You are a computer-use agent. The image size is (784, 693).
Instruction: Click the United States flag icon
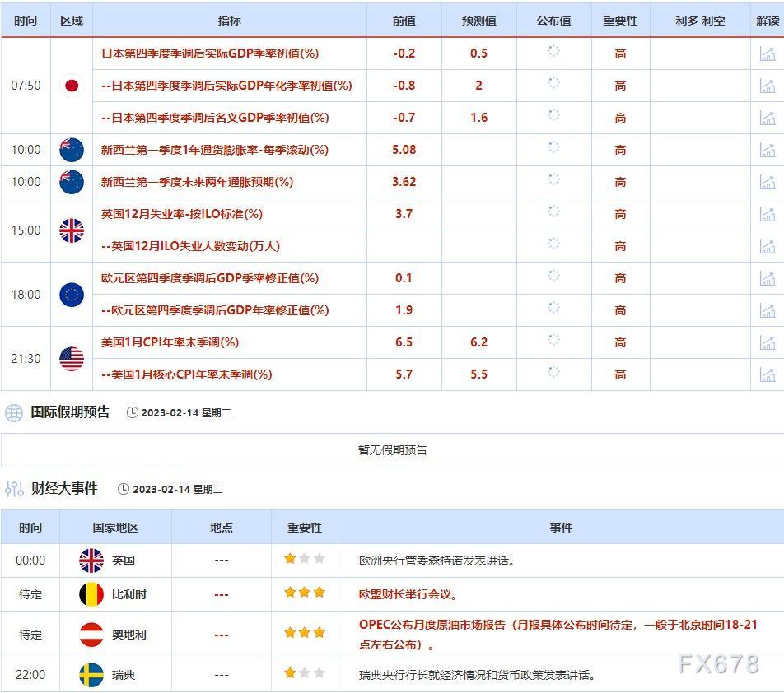[x=72, y=359]
